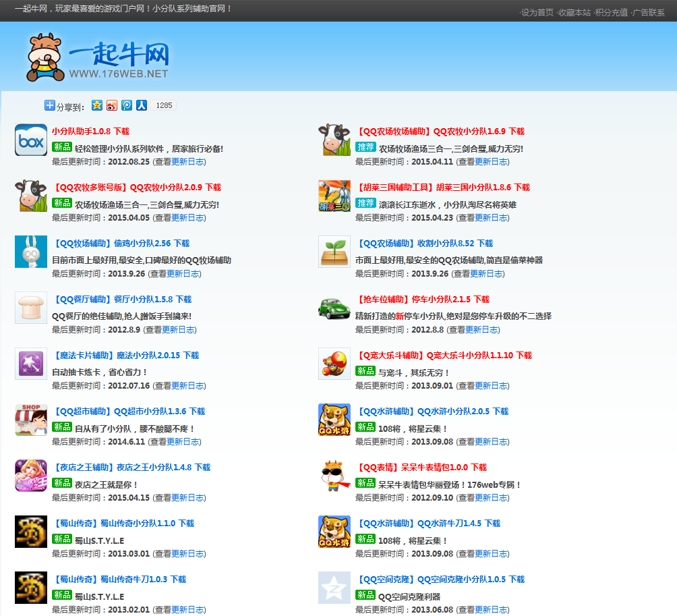Viewport: 677px width, 616px height.
Task: Click cow icon beside QQ农牧小分队2.0.9
Action: [x=31, y=196]
